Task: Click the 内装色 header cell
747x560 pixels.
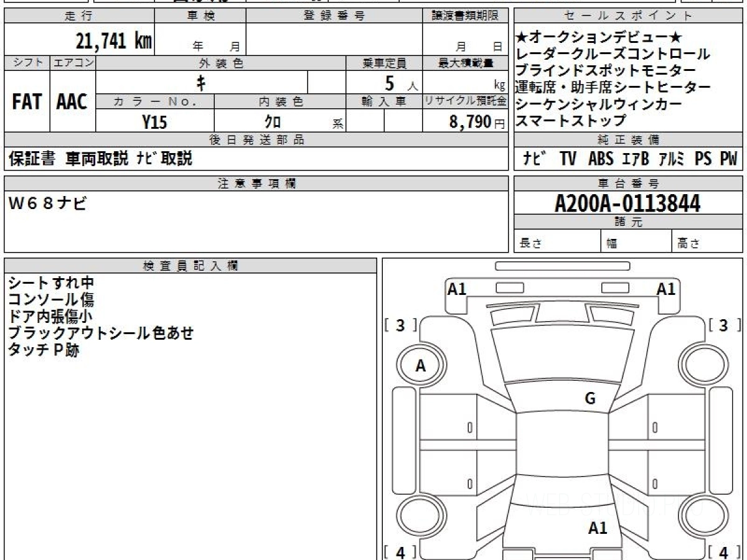Action: (280, 101)
